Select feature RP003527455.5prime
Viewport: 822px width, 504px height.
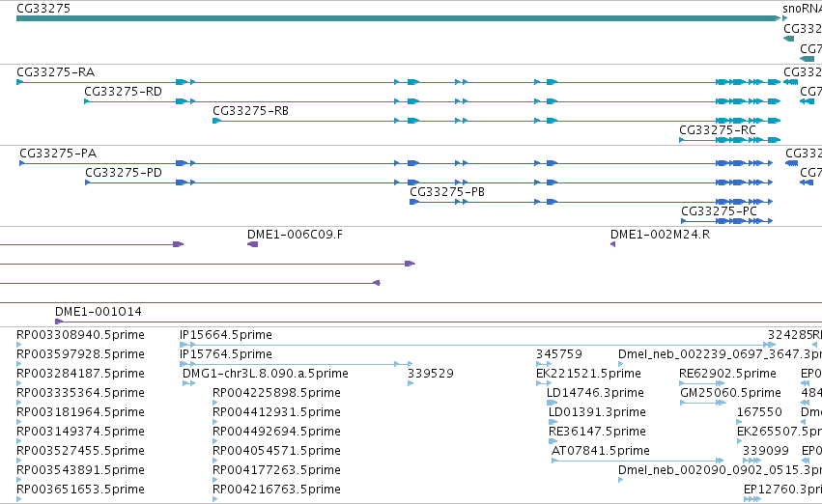81,451
